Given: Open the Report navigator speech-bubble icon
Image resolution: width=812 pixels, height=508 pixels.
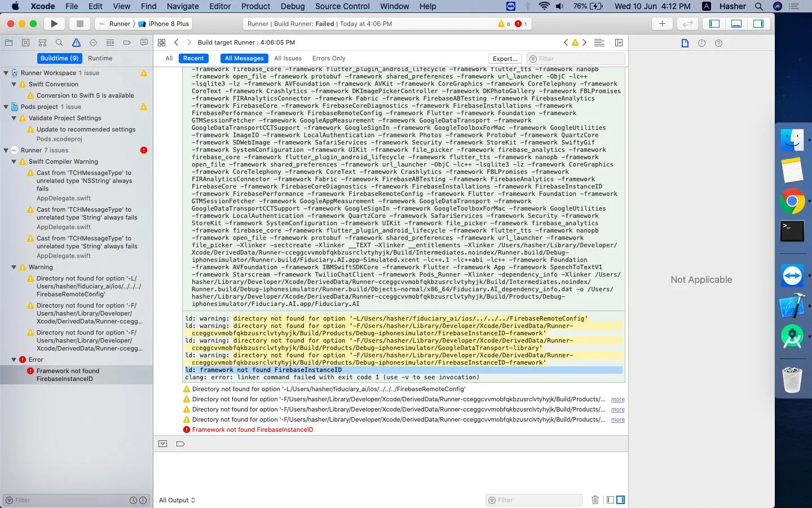Looking at the screenshot, I should [144, 42].
